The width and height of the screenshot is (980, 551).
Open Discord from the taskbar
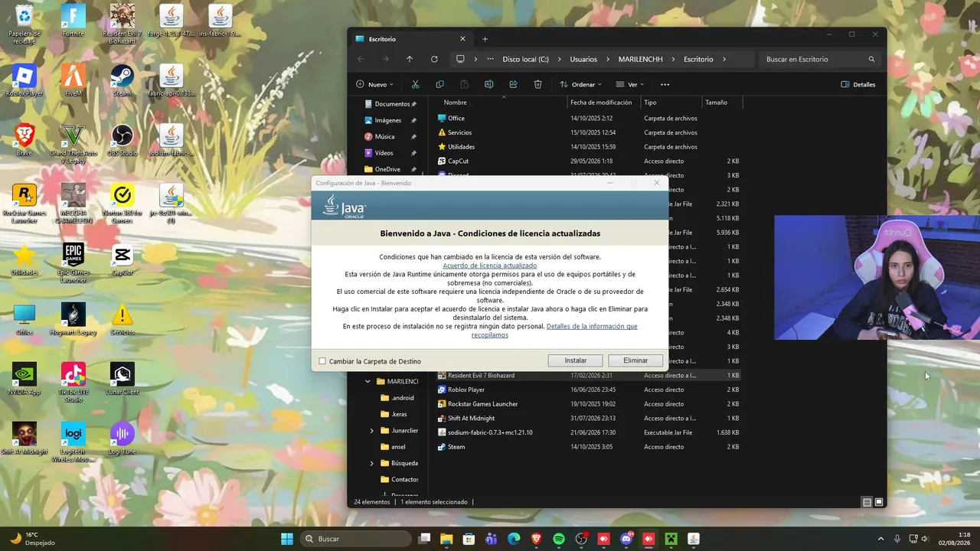pyautogui.click(x=626, y=539)
